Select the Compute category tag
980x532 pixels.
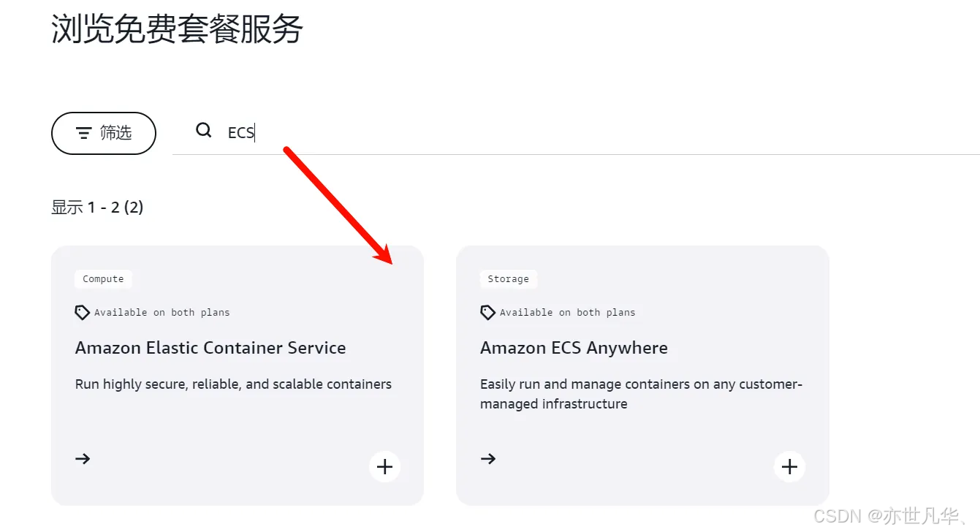click(103, 279)
